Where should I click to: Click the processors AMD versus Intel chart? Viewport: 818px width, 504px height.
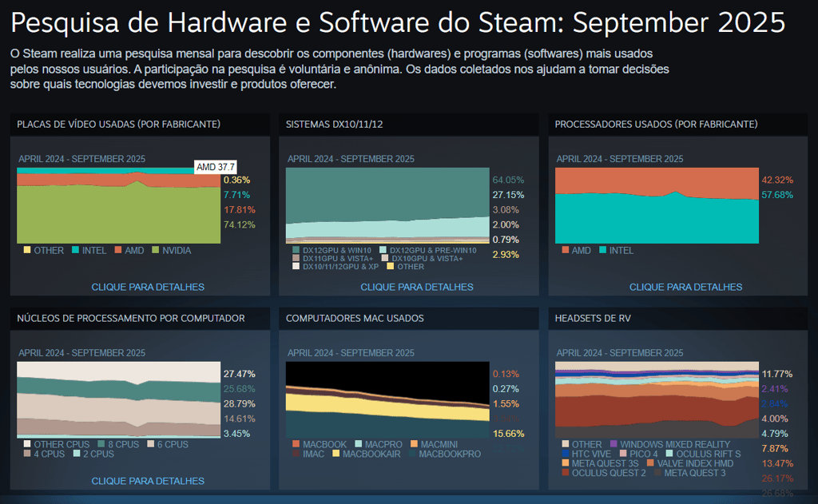[657, 205]
